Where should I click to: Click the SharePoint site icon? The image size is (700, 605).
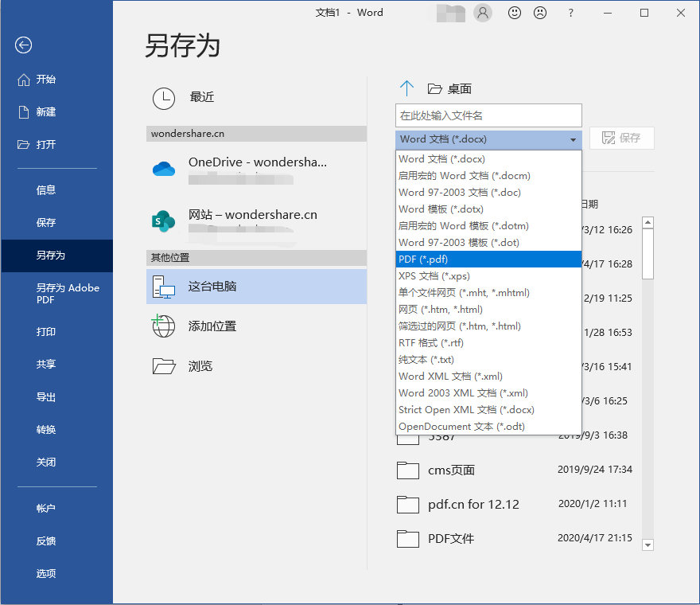(163, 221)
